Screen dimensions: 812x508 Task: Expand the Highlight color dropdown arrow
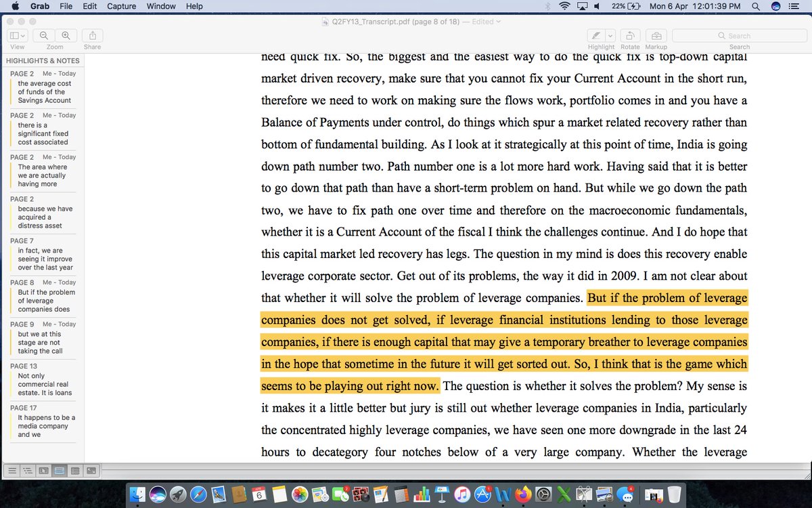610,36
